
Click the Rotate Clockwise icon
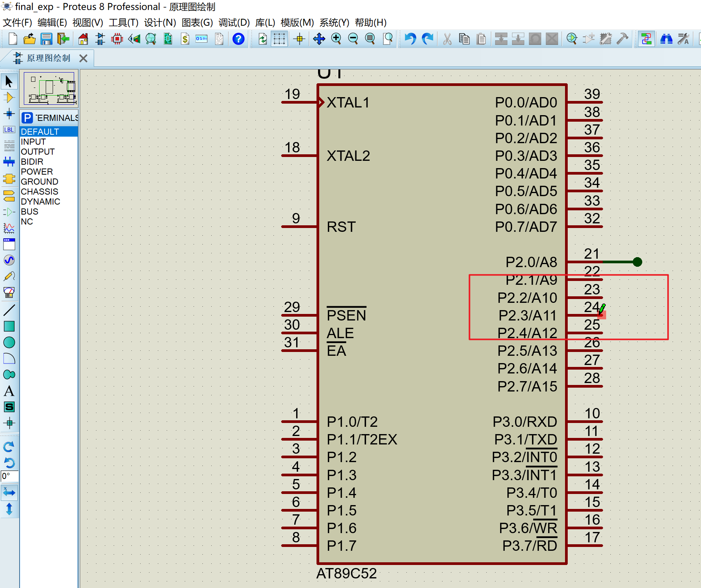point(9,447)
